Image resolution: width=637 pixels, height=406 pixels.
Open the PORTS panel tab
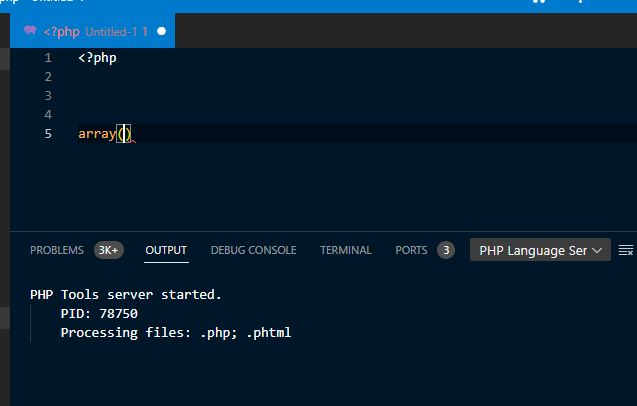click(411, 250)
